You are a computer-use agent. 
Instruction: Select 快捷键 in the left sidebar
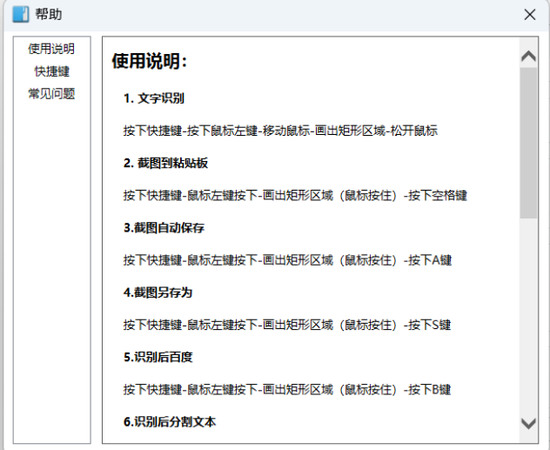tap(52, 71)
